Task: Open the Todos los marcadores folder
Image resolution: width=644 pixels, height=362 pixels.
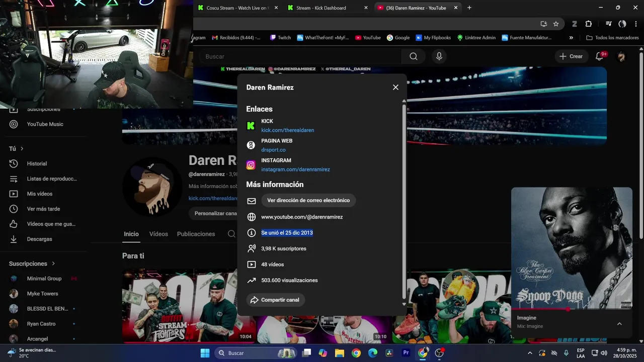Action: click(x=612, y=38)
